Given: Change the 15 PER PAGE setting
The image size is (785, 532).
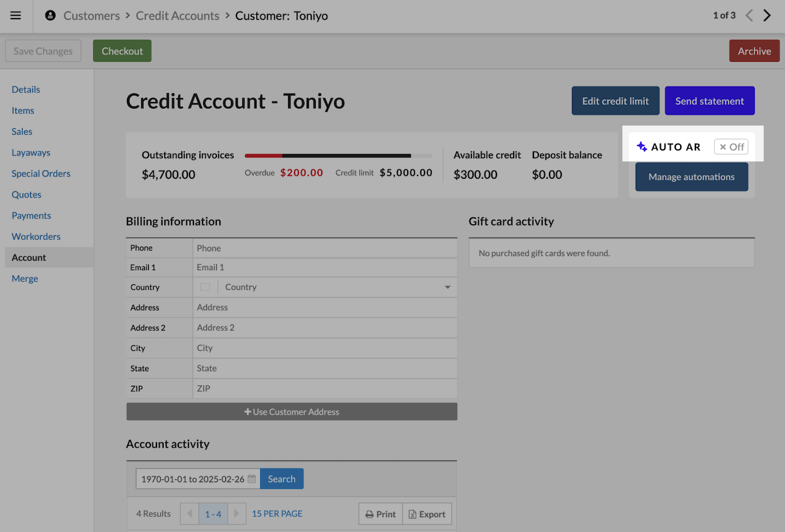Looking at the screenshot, I should pyautogui.click(x=277, y=514).
